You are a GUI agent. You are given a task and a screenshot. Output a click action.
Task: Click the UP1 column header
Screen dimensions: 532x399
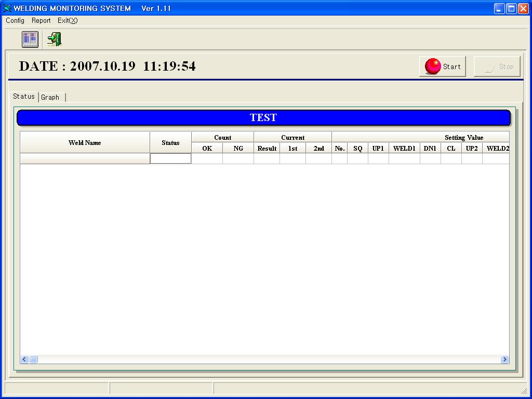(x=378, y=148)
